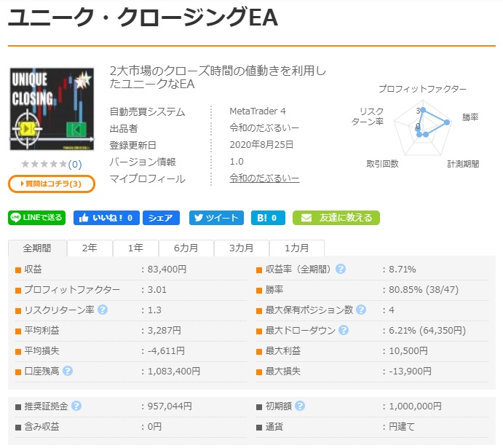Switch to the 2年 tab

point(90,248)
